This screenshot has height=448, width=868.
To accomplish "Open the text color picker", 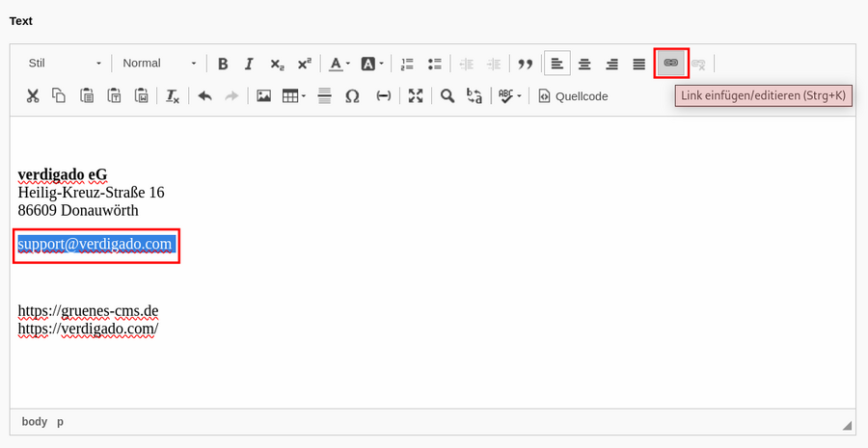I will click(339, 64).
